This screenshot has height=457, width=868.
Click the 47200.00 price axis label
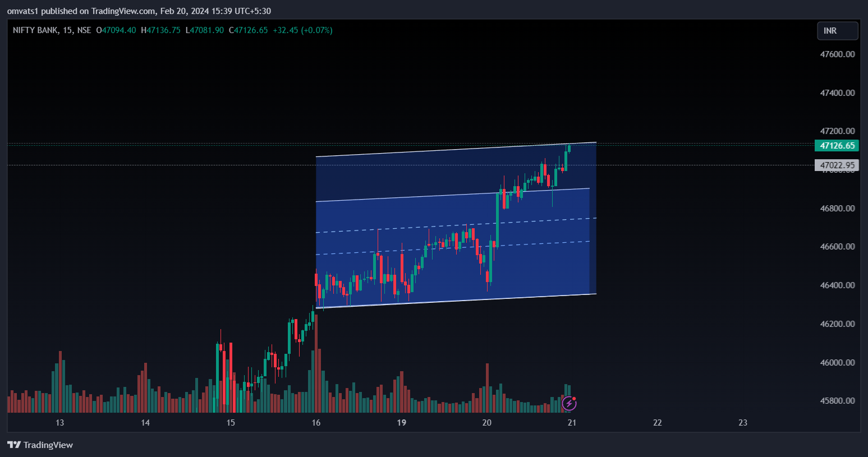click(837, 131)
